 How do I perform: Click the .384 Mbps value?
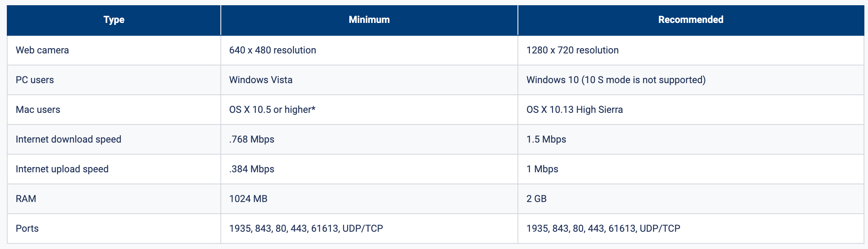click(x=251, y=169)
